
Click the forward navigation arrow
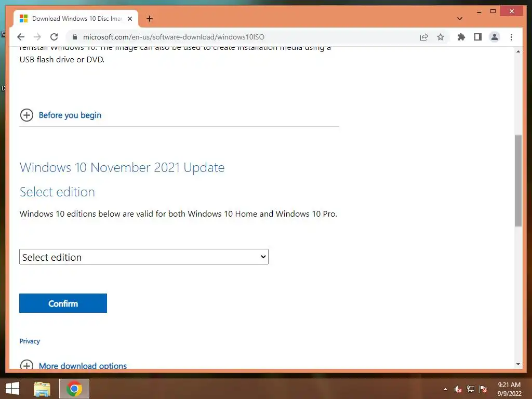pos(37,37)
